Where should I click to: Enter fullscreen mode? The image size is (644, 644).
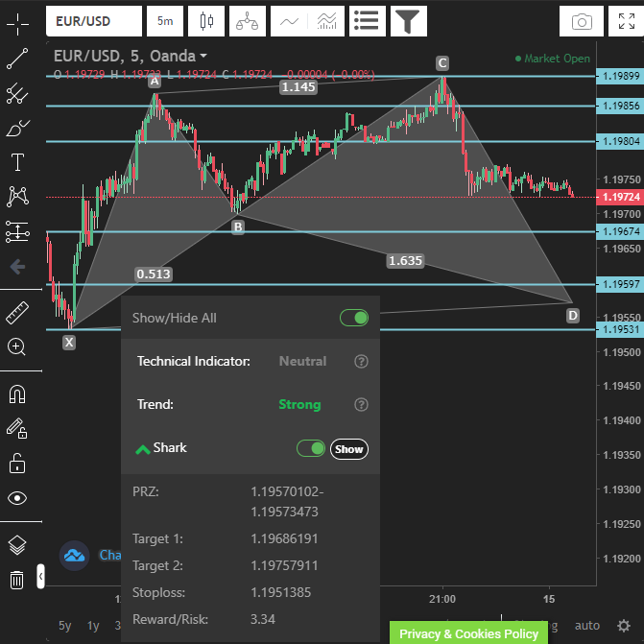[627, 21]
